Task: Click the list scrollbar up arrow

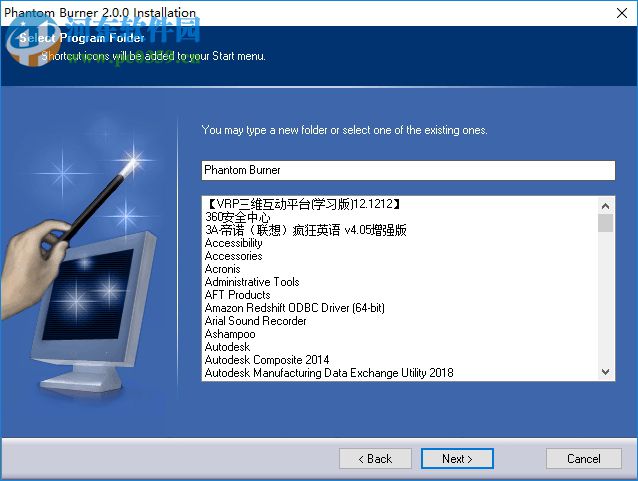Action: pyautogui.click(x=605, y=206)
